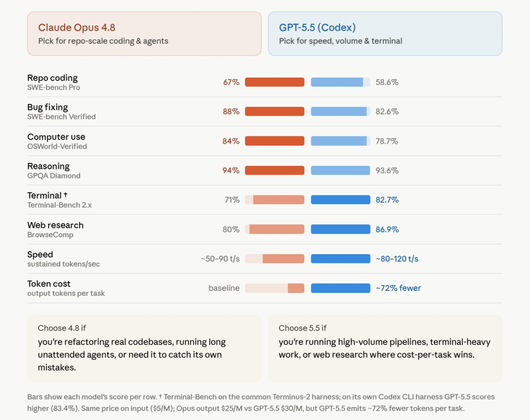530x420 pixels.
Task: Click the ~72% fewer Token cost value
Action: click(398, 288)
